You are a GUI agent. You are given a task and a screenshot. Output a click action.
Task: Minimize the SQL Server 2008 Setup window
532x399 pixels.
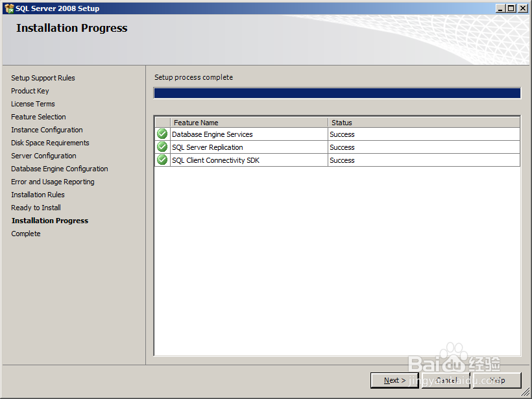tap(500, 8)
